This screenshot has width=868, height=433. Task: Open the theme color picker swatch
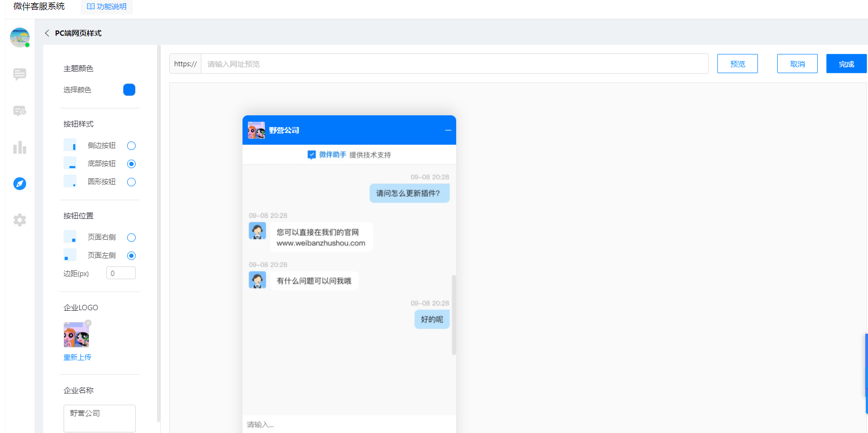[129, 90]
